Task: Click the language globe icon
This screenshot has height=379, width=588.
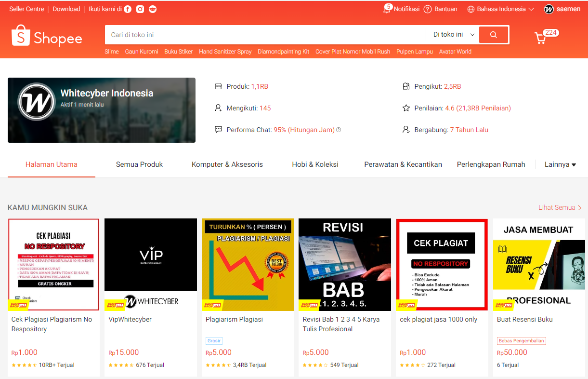Action: pyautogui.click(x=471, y=9)
